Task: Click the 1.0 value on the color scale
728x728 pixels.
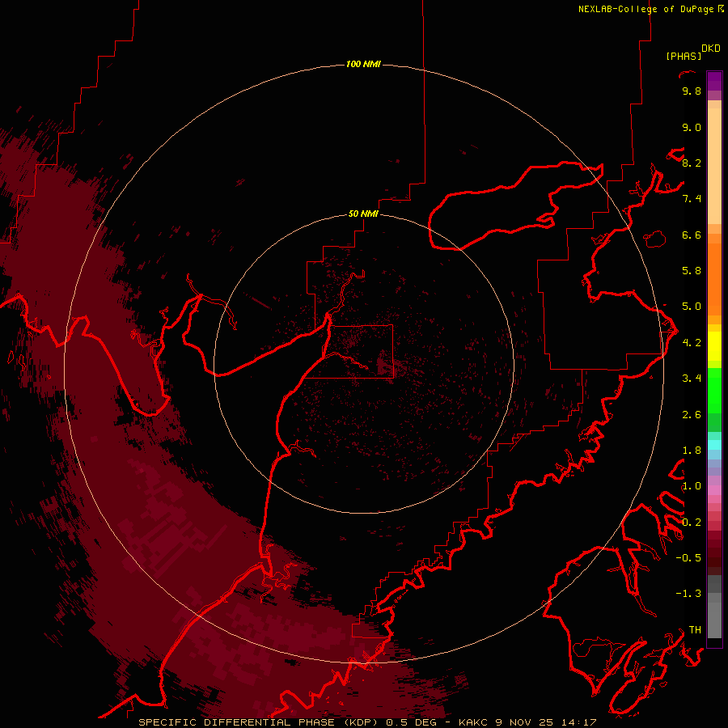Action: pos(692,486)
